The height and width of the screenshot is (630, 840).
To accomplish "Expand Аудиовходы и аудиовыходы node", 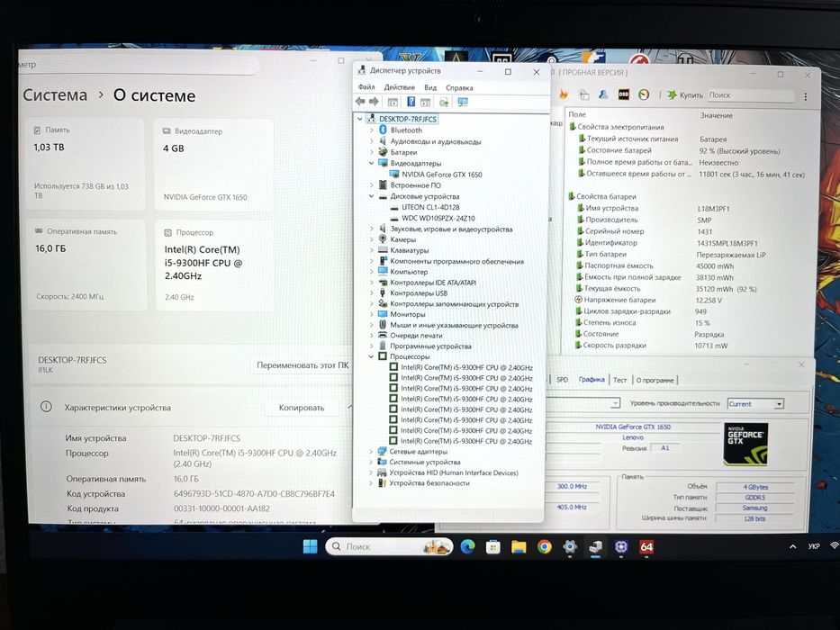I will pyautogui.click(x=371, y=141).
